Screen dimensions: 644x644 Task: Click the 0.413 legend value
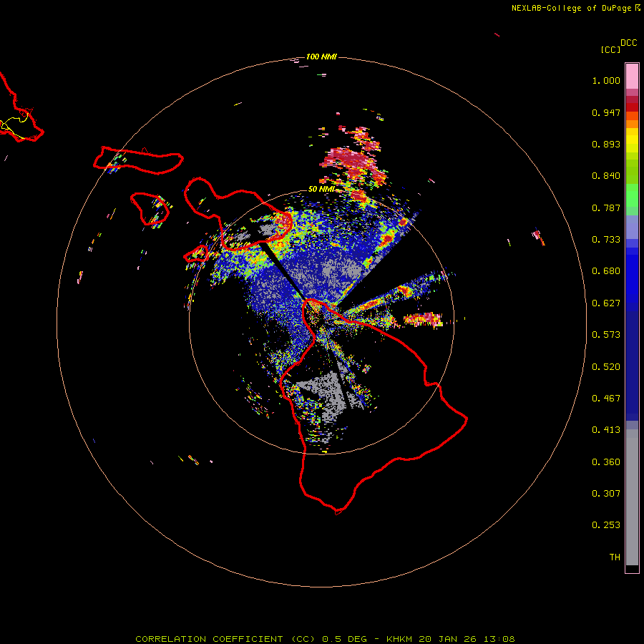[x=606, y=430]
